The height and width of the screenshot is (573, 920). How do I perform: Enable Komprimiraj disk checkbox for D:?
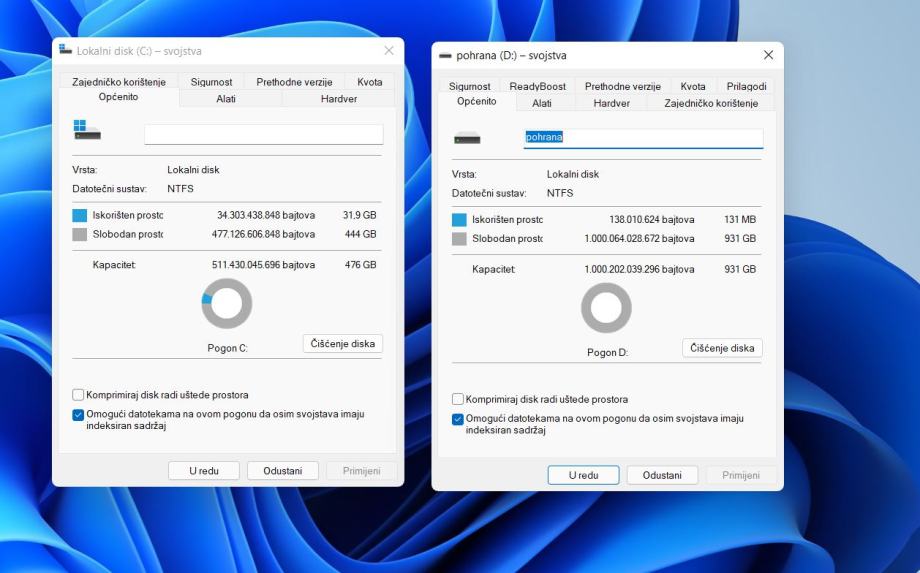458,399
